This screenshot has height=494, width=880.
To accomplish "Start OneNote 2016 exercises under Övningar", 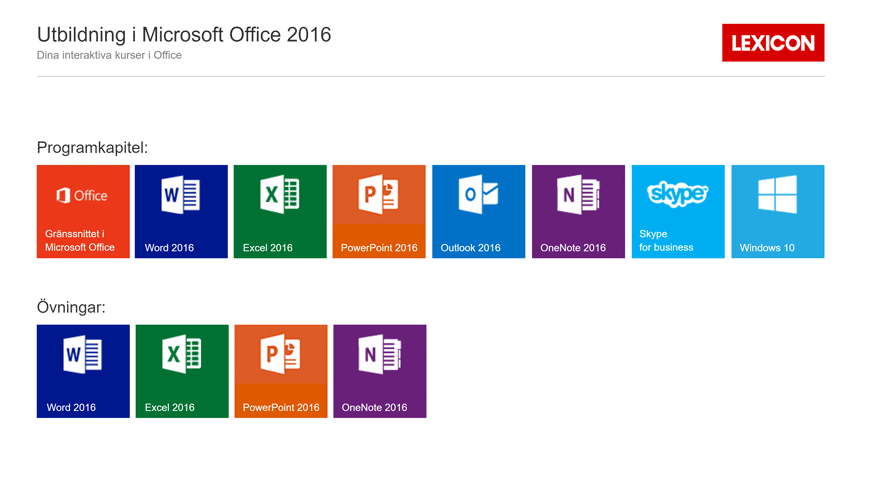I will (x=380, y=371).
